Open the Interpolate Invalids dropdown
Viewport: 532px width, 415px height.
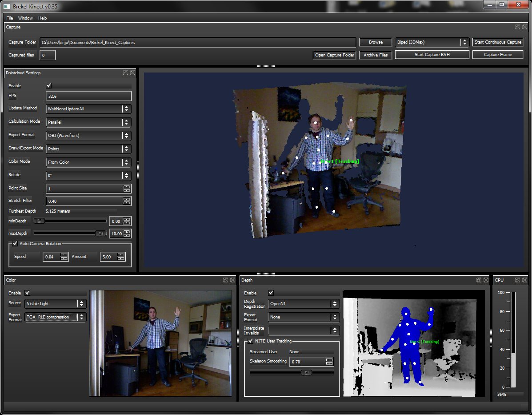coord(304,330)
